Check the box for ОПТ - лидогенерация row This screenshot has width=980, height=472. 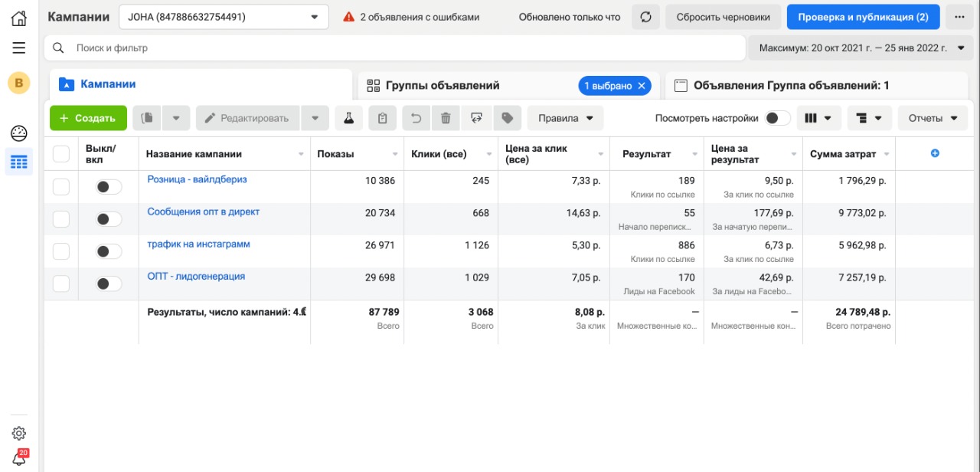pyautogui.click(x=61, y=284)
